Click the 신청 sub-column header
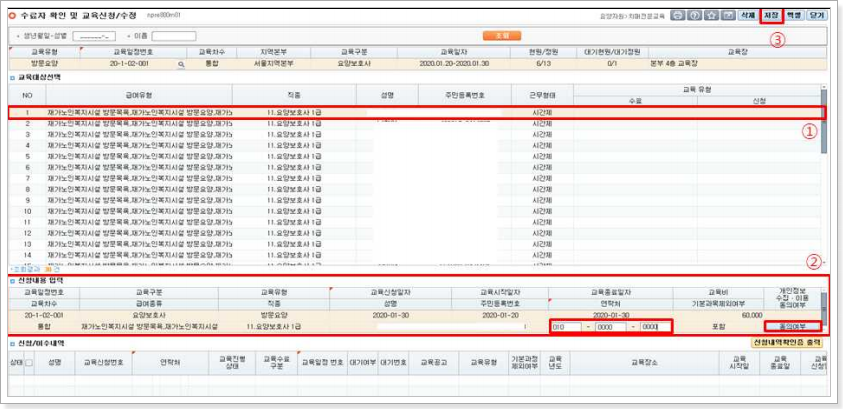Viewport: 843px width, 409px height. (x=759, y=101)
